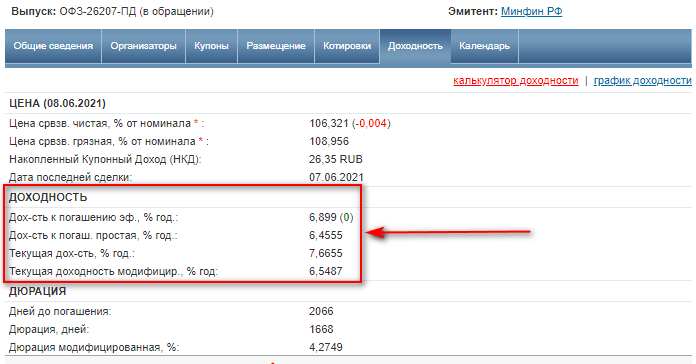Screen dimensions: 696x364
Task: Click the simple yield value 6,4555
Action: [x=326, y=235]
